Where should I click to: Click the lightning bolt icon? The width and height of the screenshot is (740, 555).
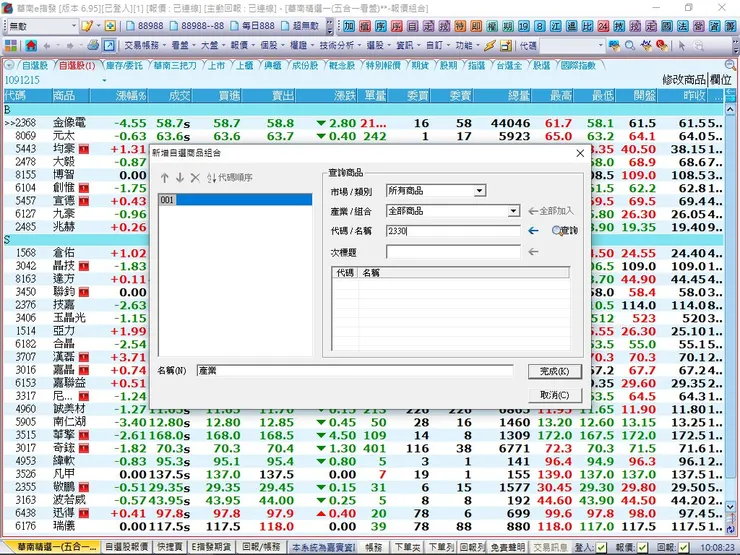(490, 46)
